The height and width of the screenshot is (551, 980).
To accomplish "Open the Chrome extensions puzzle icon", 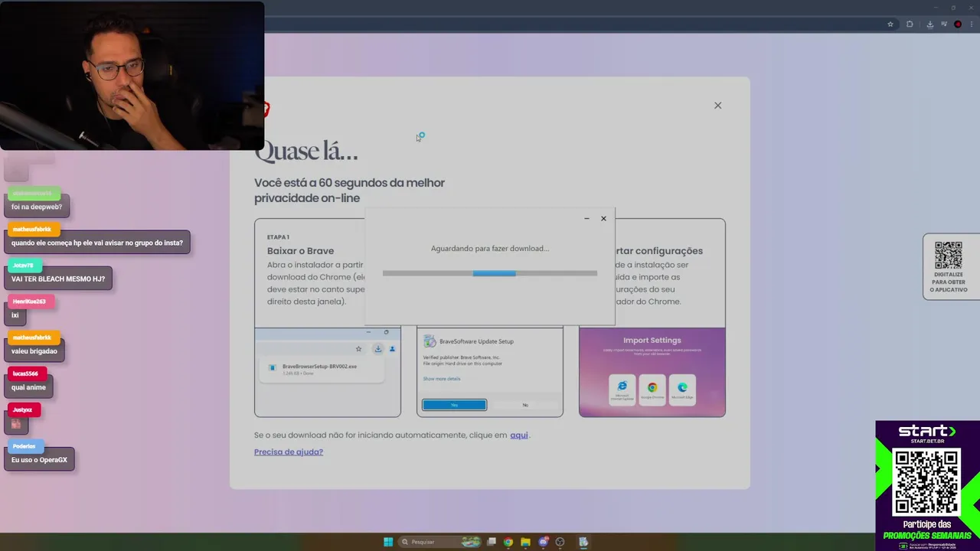I will pyautogui.click(x=910, y=24).
